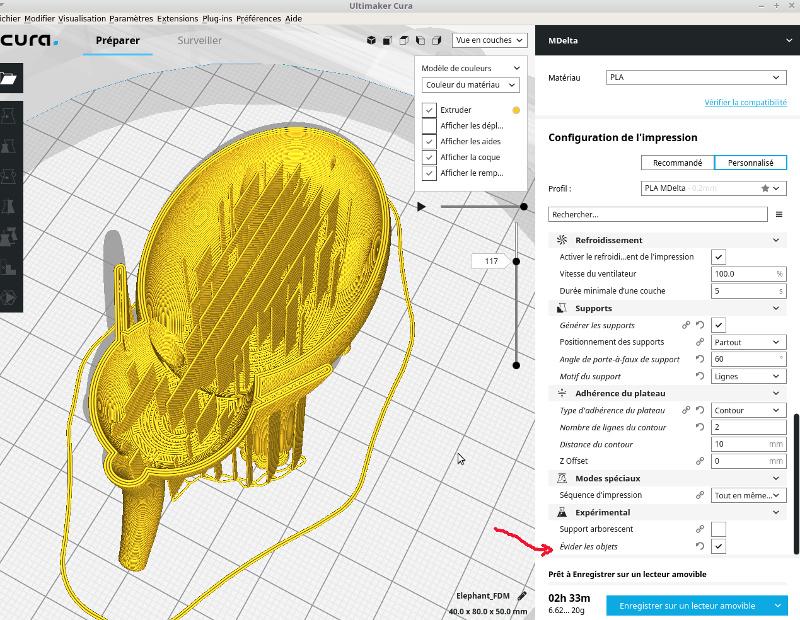Open the Matériau PLA dropdown
Screen dimensions: 800x620
(x=696, y=77)
